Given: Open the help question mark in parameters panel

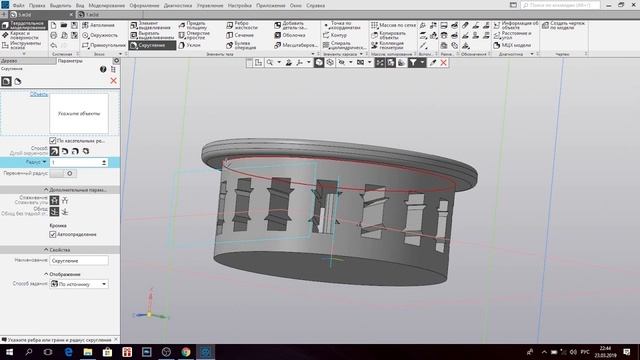Looking at the screenshot, I should [103, 69].
